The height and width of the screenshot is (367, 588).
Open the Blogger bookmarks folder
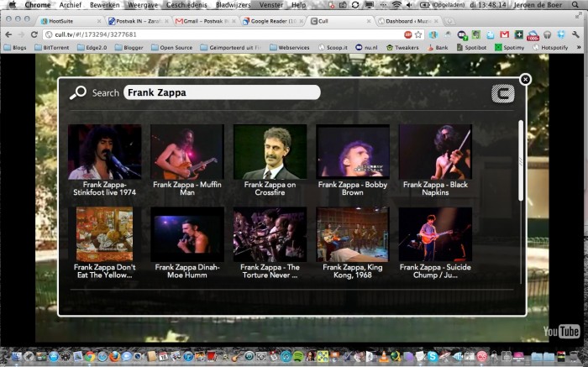pyautogui.click(x=129, y=48)
